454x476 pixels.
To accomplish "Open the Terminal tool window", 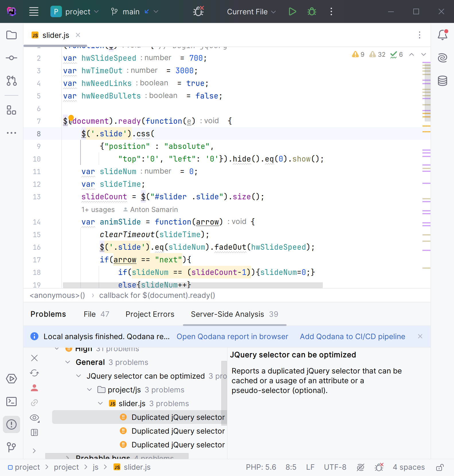I will coord(11,402).
